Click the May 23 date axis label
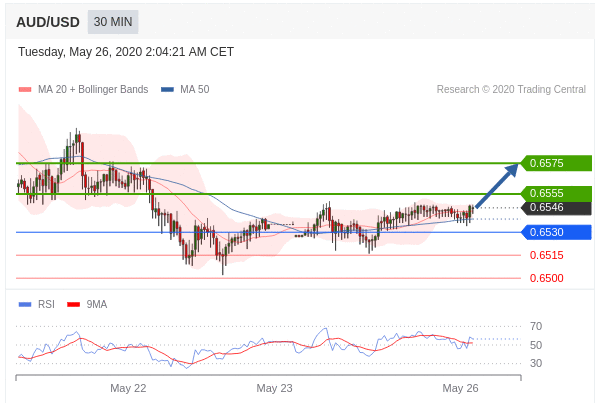 pos(274,388)
